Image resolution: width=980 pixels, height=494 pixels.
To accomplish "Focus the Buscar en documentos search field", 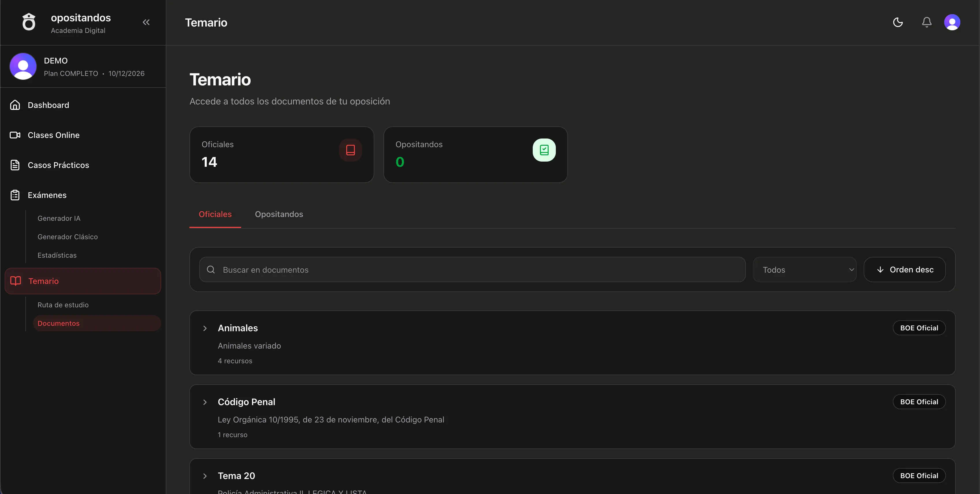I will [472, 270].
